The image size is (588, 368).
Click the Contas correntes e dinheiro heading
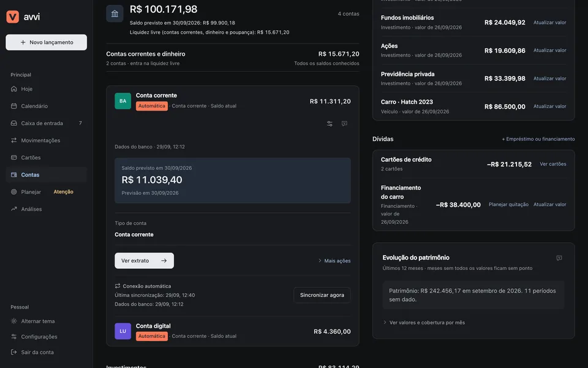click(x=146, y=54)
